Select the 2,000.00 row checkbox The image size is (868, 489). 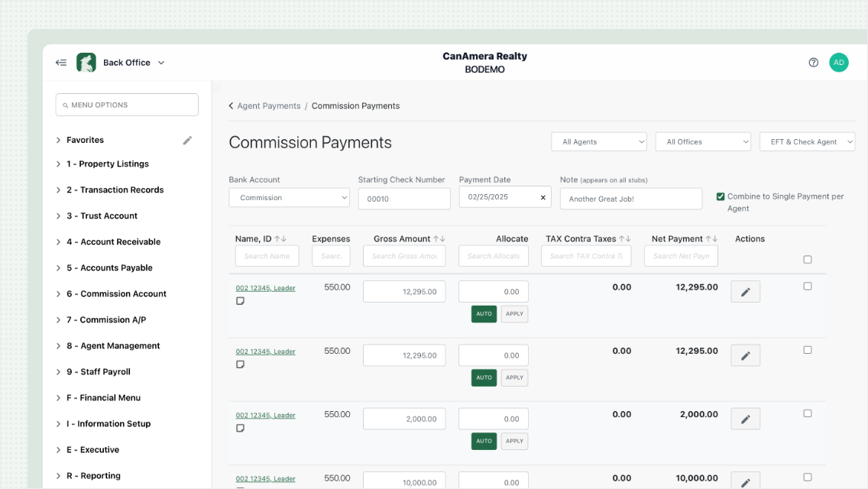point(808,413)
